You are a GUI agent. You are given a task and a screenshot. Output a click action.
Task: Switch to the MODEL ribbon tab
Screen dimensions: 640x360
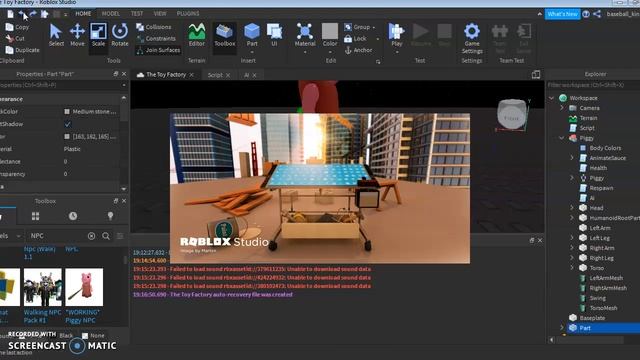pyautogui.click(x=111, y=13)
